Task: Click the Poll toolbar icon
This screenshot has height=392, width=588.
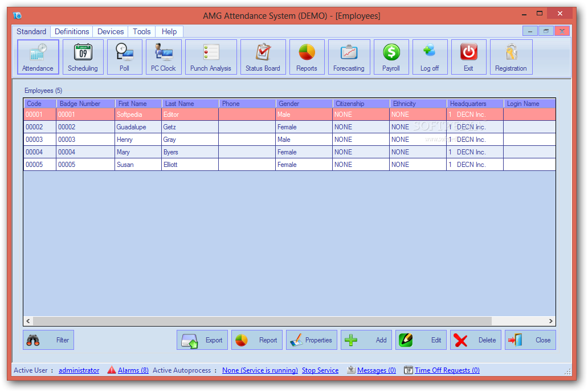Action: (125, 57)
